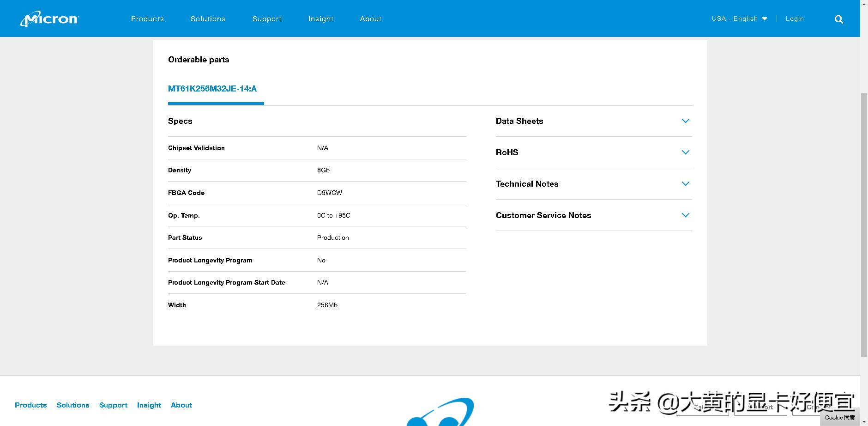Click the footer Support link
868x426 pixels.
pyautogui.click(x=113, y=405)
